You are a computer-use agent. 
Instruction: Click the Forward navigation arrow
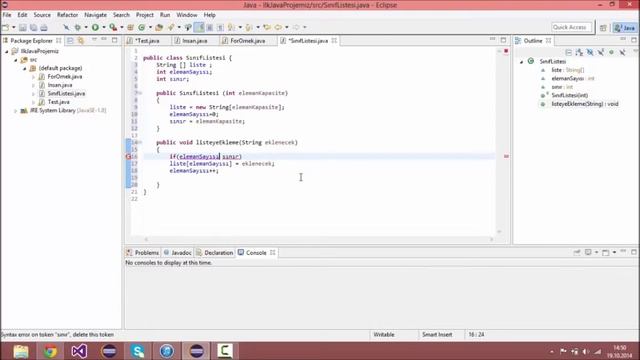(296, 27)
